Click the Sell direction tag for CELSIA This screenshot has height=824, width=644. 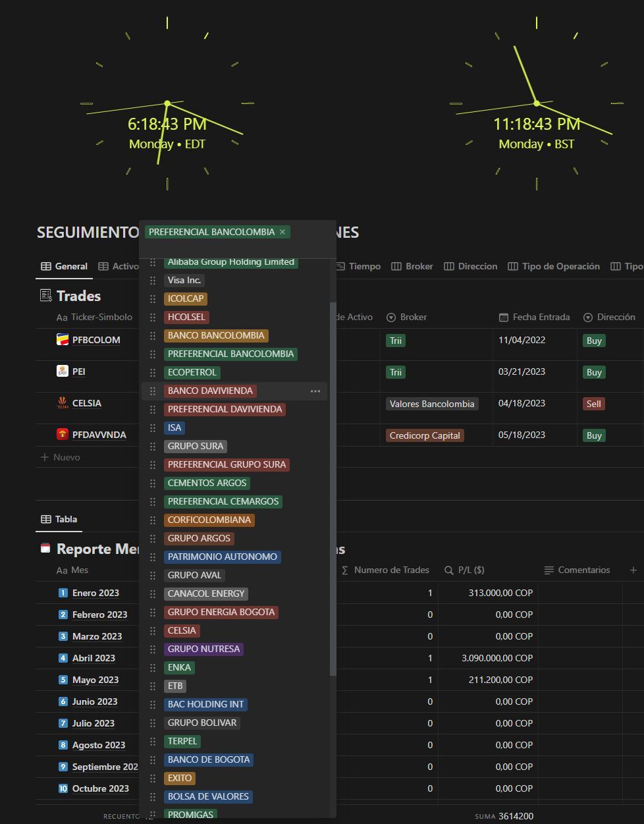coord(594,404)
